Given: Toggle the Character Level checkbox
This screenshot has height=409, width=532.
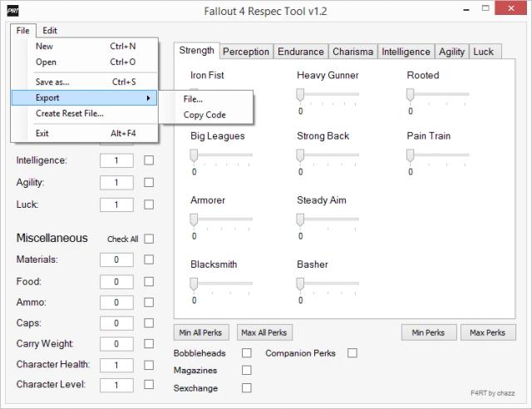Looking at the screenshot, I should pyautogui.click(x=149, y=385).
